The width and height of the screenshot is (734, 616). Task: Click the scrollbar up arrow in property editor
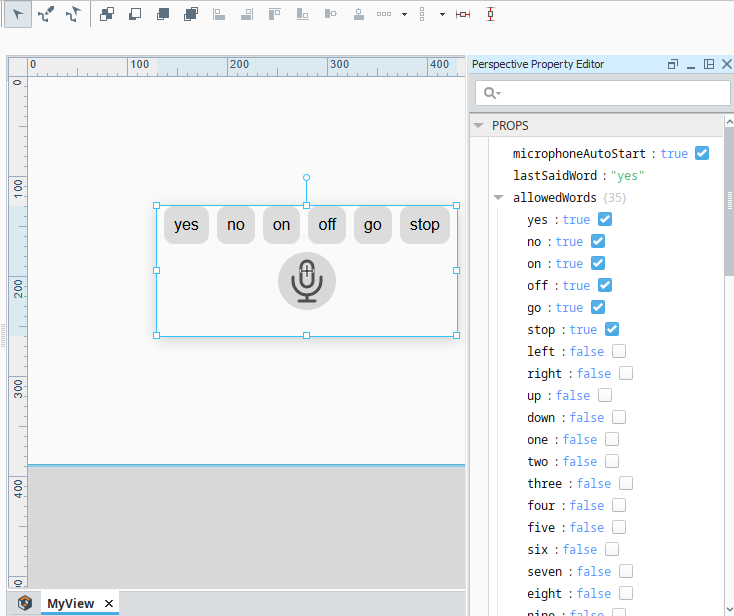click(x=729, y=122)
